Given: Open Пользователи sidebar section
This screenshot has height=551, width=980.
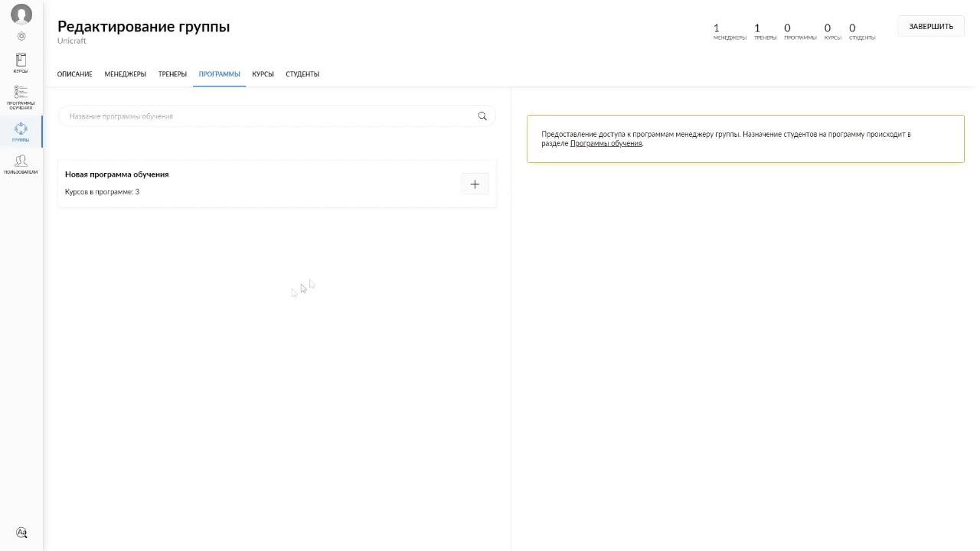Looking at the screenshot, I should [21, 165].
